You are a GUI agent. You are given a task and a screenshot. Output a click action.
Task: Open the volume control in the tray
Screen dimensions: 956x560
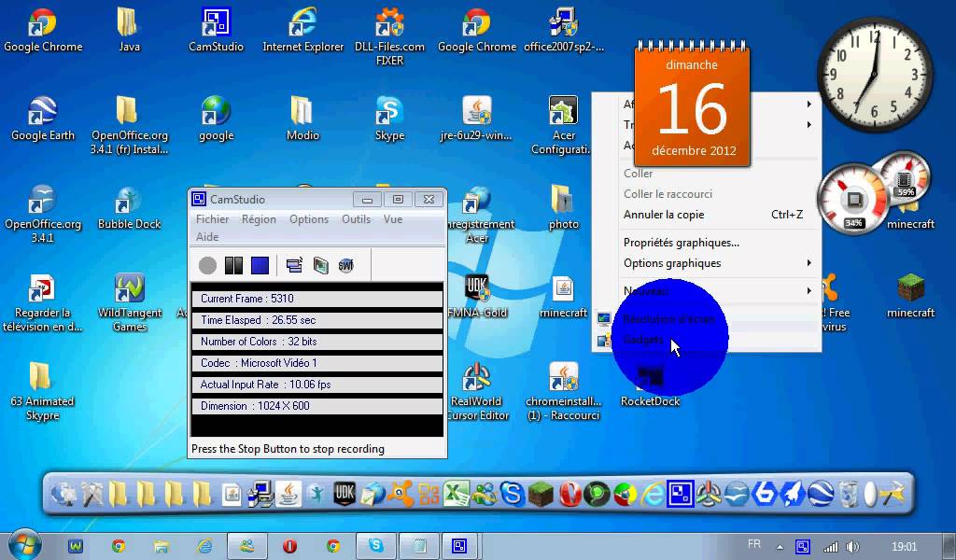(x=853, y=547)
